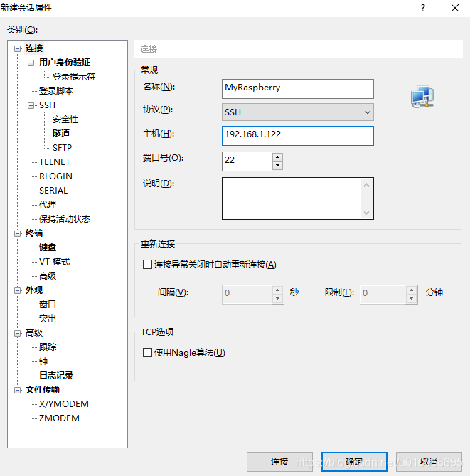Select 终端 in the category tree
The image size is (470, 476).
[34, 233]
